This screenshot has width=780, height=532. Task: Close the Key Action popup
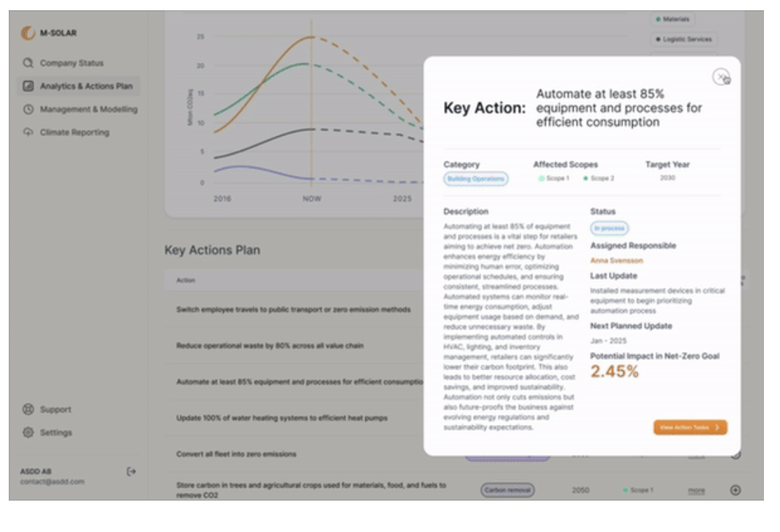coord(720,77)
